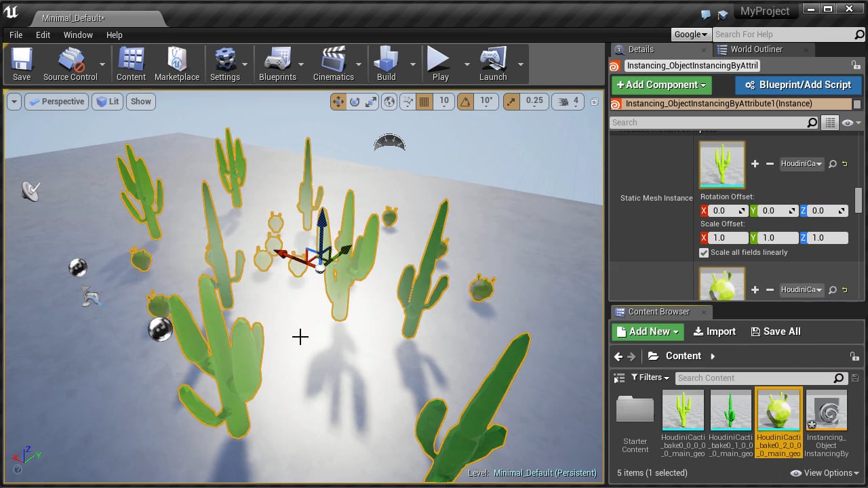Toggle scale snapping in the viewport

point(511,102)
